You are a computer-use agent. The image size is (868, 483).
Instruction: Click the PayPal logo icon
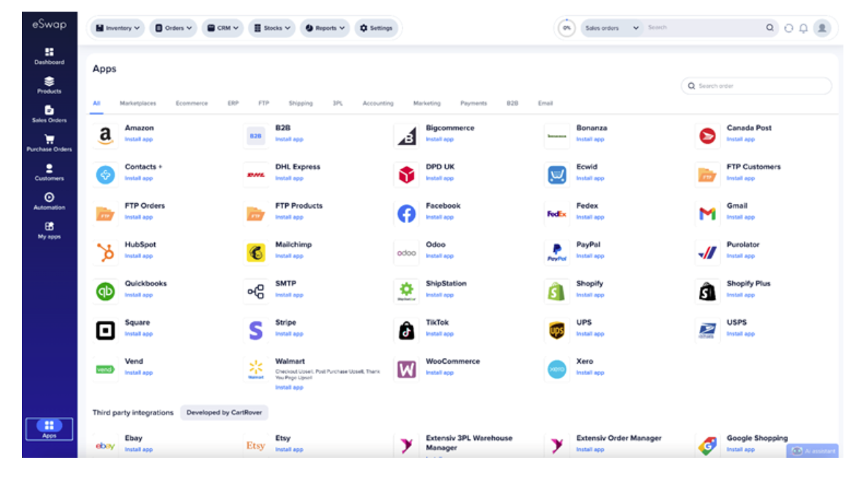557,252
